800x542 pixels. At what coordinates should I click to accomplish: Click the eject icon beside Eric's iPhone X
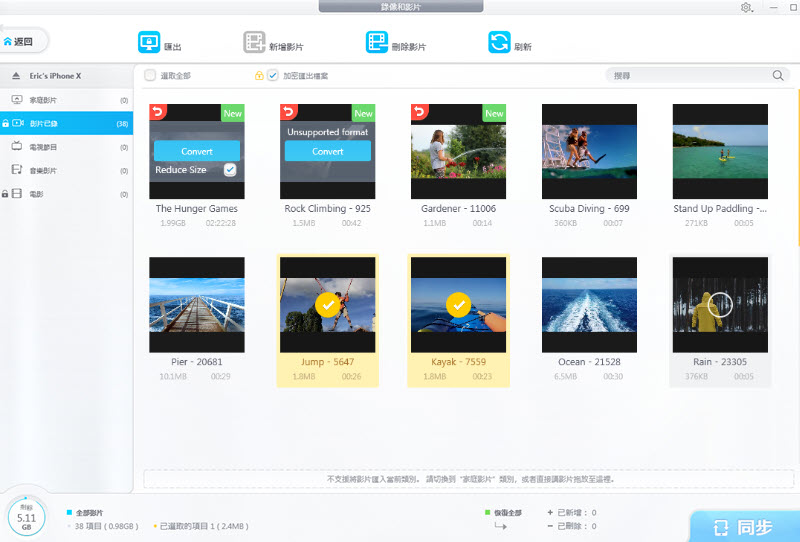[17, 76]
